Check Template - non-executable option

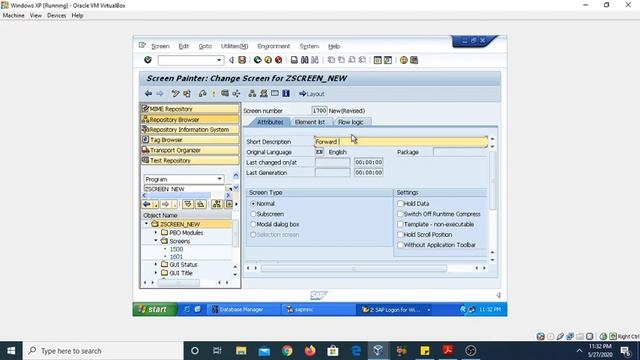tap(400, 224)
